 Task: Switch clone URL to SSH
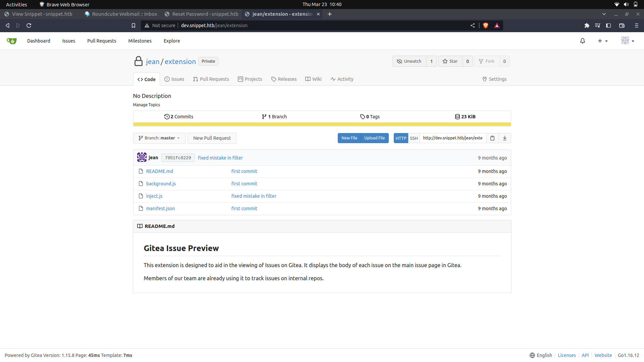click(x=414, y=138)
